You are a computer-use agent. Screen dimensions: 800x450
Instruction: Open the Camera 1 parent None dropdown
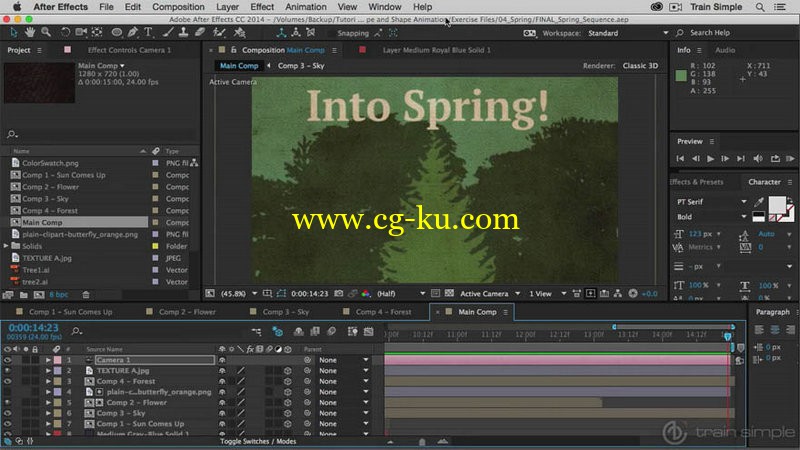click(343, 360)
